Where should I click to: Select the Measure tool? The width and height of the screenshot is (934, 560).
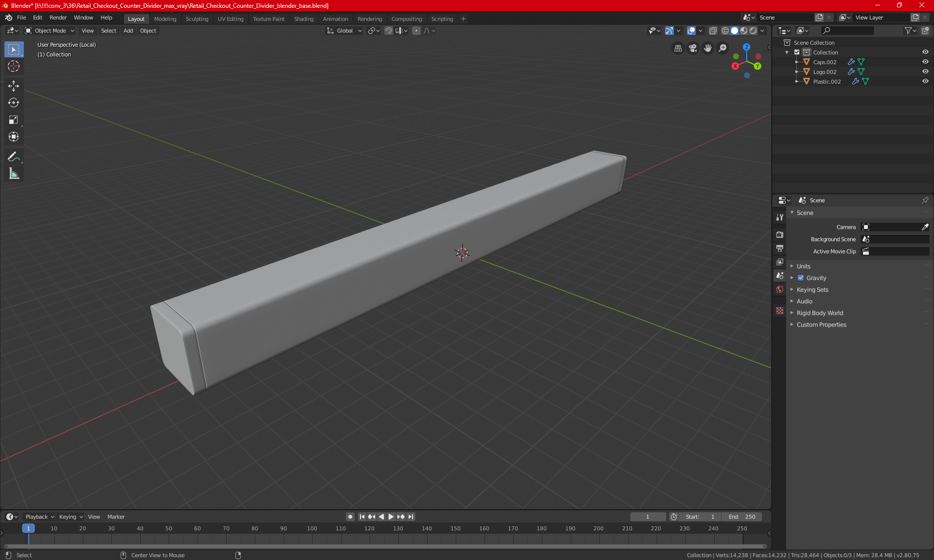(14, 174)
